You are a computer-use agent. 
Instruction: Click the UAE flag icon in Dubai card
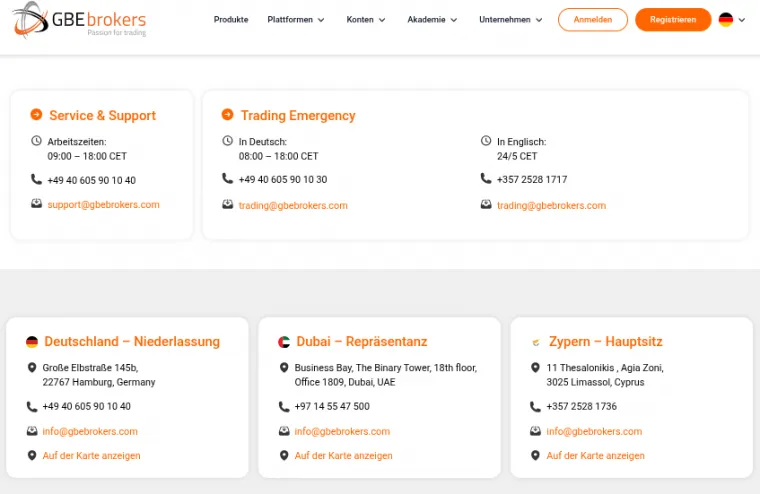[284, 342]
